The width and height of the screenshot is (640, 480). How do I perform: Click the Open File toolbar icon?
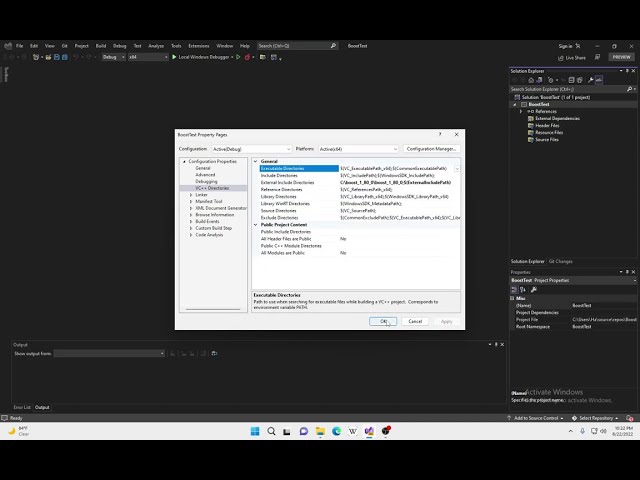pyautogui.click(x=48, y=57)
